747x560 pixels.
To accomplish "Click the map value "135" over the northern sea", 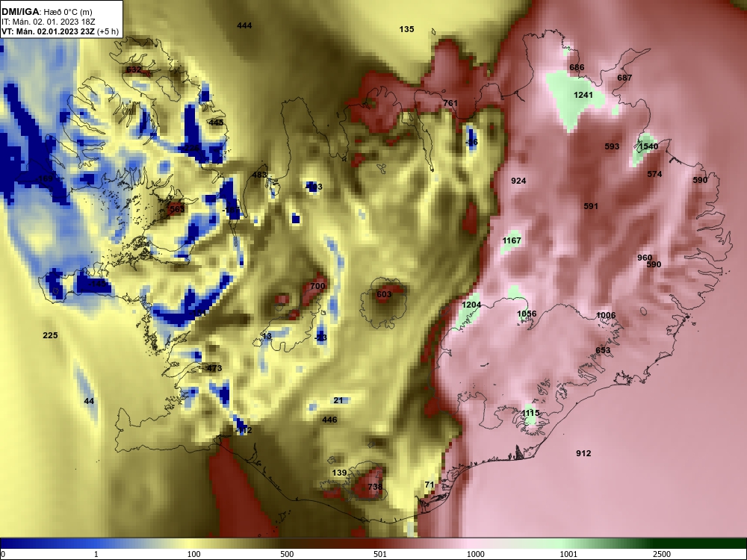I will click(x=406, y=30).
